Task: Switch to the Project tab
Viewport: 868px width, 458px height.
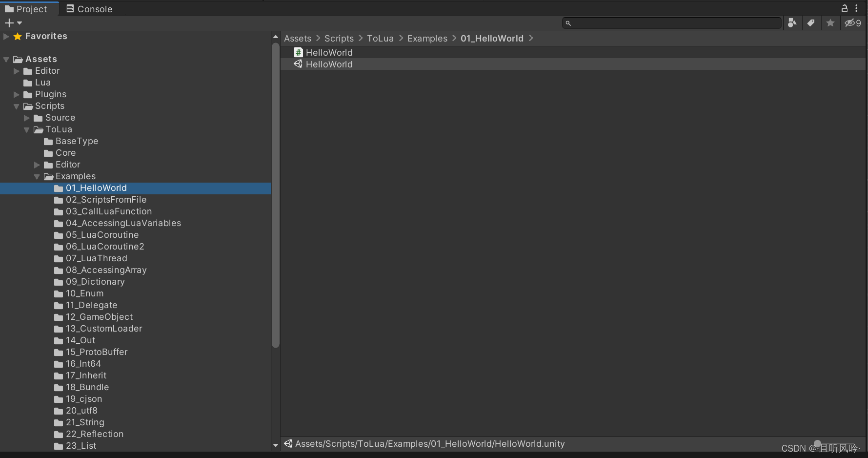Action: (x=29, y=8)
